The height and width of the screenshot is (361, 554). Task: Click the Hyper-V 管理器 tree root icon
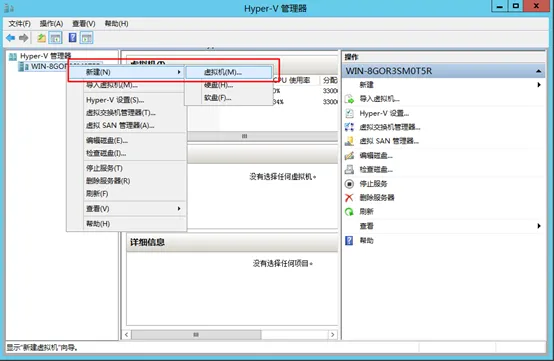(x=13, y=56)
